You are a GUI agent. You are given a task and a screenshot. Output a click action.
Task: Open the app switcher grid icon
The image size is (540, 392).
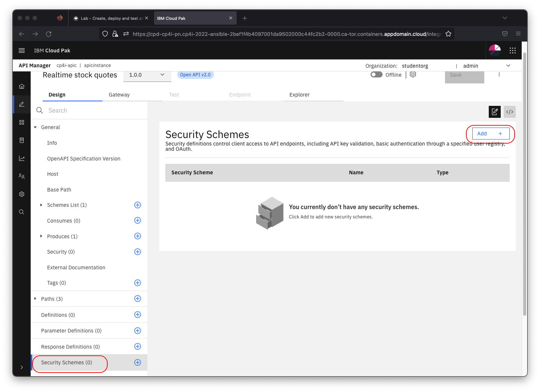coord(513,50)
